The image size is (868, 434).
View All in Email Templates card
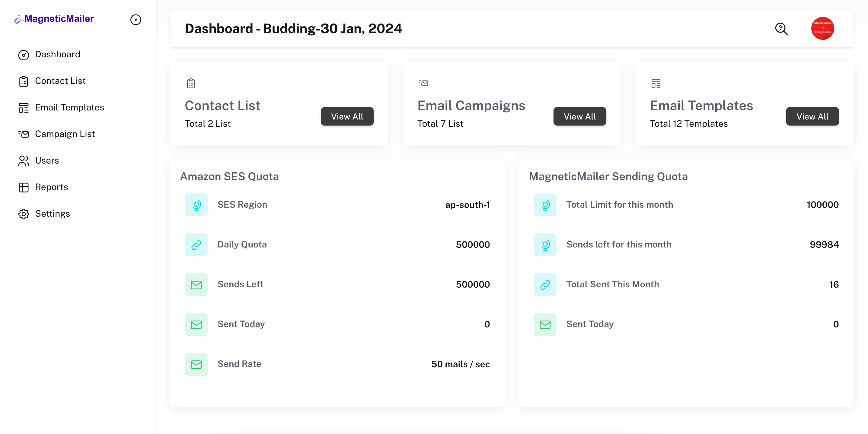tap(812, 116)
